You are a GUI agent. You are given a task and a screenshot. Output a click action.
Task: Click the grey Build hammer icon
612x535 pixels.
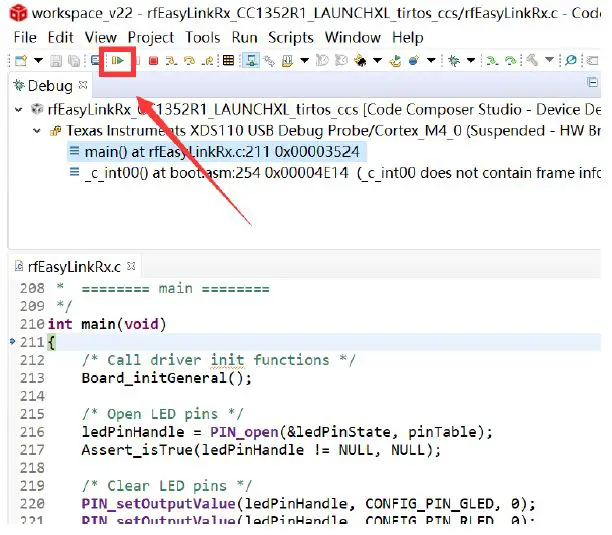532,60
